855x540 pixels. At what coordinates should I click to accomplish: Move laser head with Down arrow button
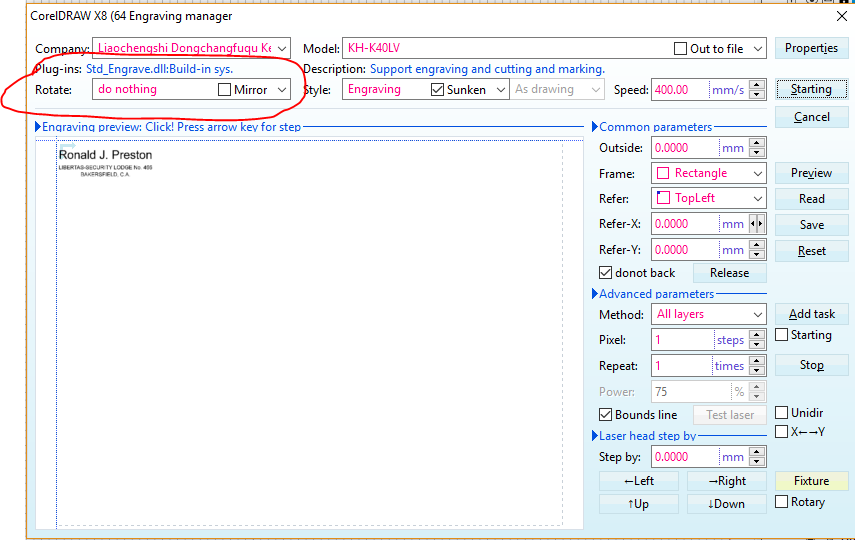727,504
